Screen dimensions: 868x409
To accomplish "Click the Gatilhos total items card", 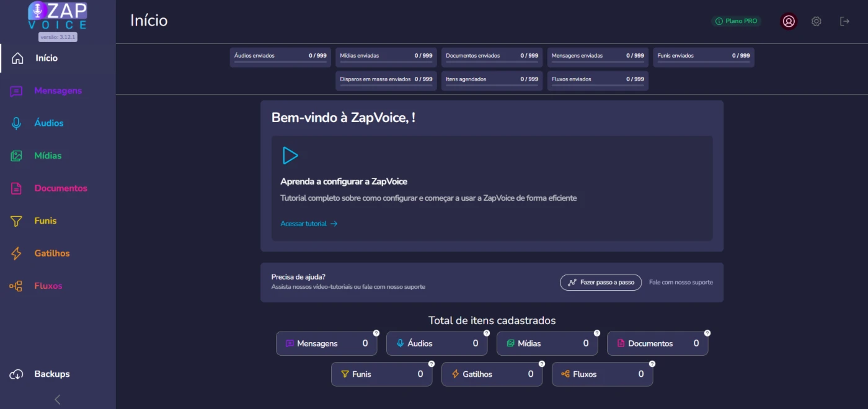I will coord(492,374).
